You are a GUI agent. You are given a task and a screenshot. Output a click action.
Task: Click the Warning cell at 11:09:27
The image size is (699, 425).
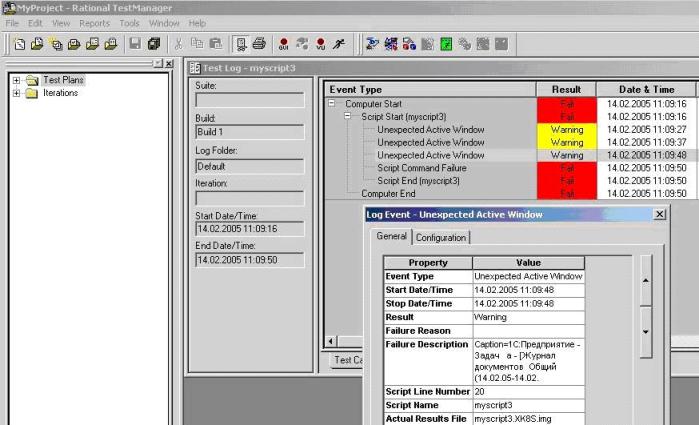click(567, 130)
